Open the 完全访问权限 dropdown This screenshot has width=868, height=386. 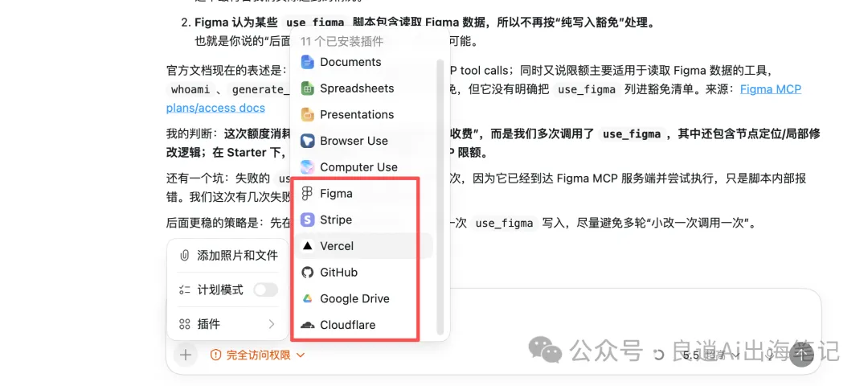coord(258,355)
